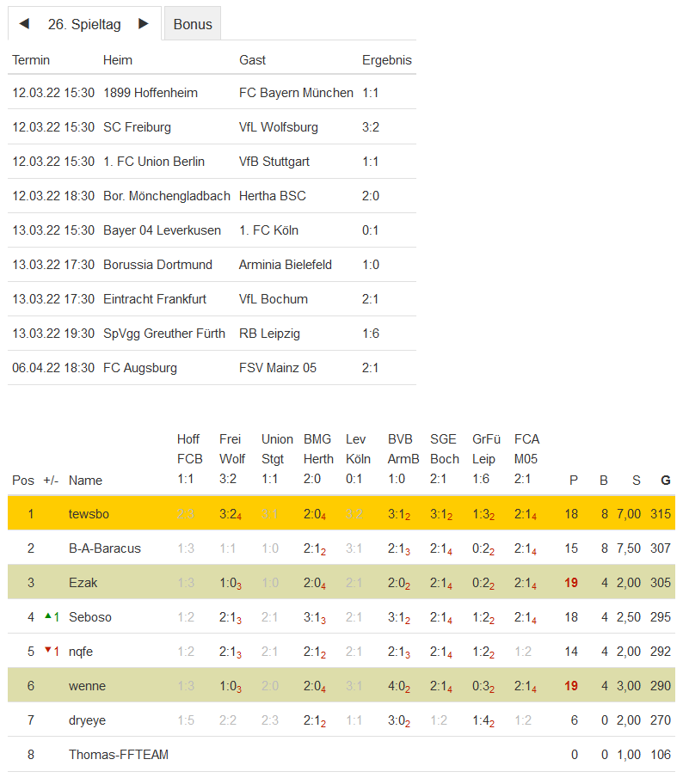Sort ranking by B column header
683x784 pixels.
(x=604, y=481)
